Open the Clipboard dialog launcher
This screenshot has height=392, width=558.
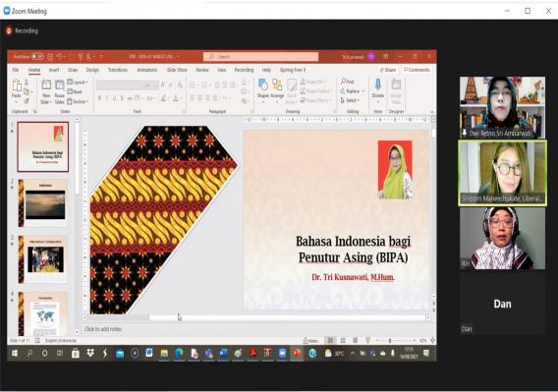(x=35, y=111)
